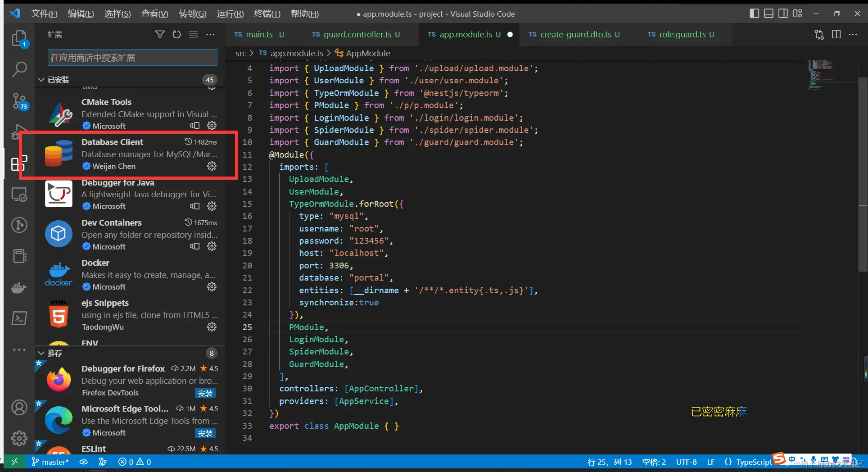Open the 查看(V) menu
The width and height of the screenshot is (868, 472).
click(x=154, y=14)
